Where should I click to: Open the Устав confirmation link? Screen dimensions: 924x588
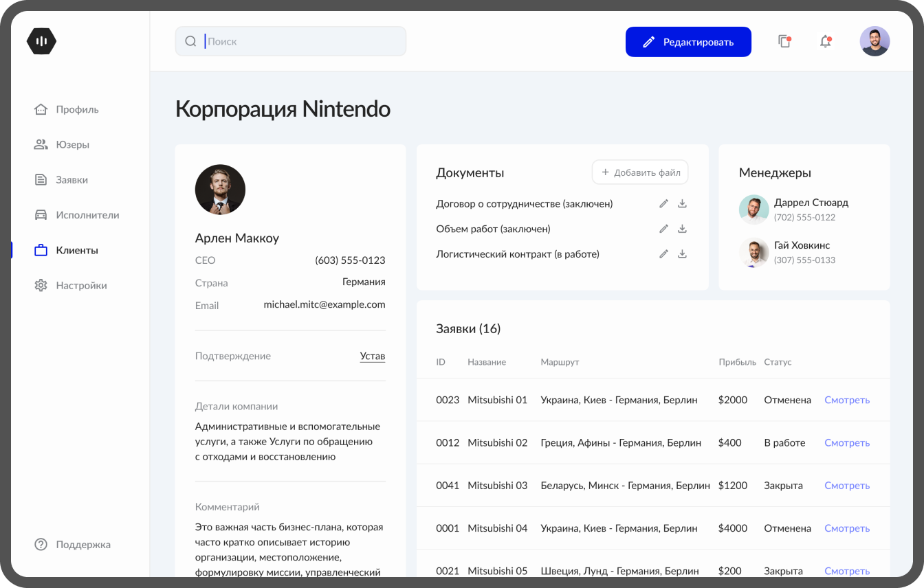coord(373,356)
